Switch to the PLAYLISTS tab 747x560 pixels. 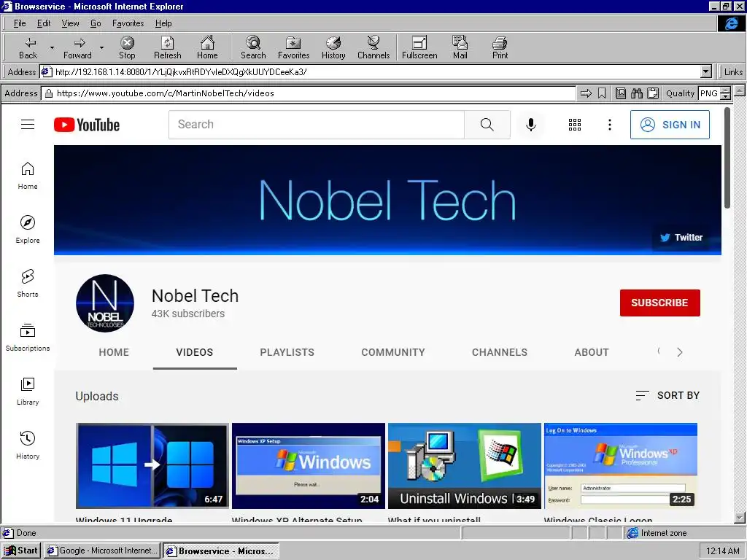[287, 352]
